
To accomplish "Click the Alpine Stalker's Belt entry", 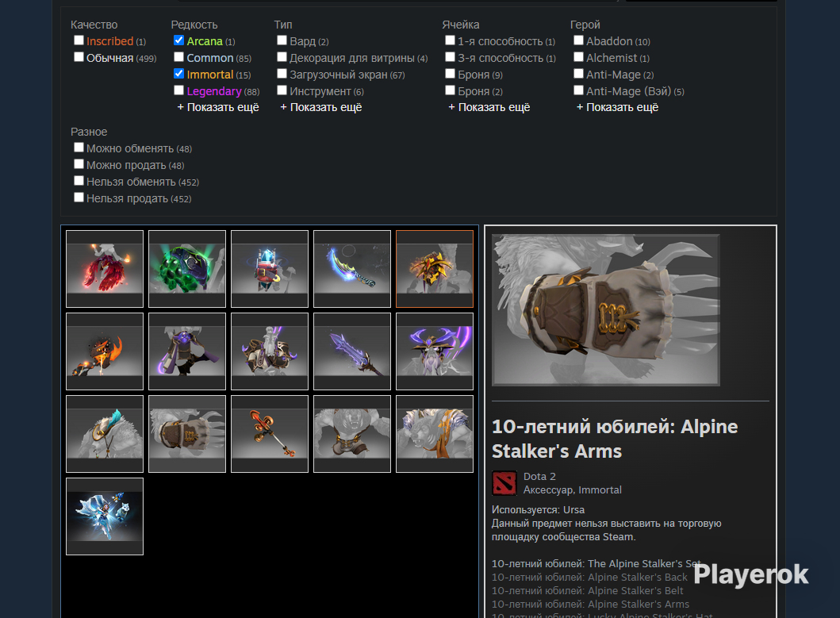I will (588, 590).
